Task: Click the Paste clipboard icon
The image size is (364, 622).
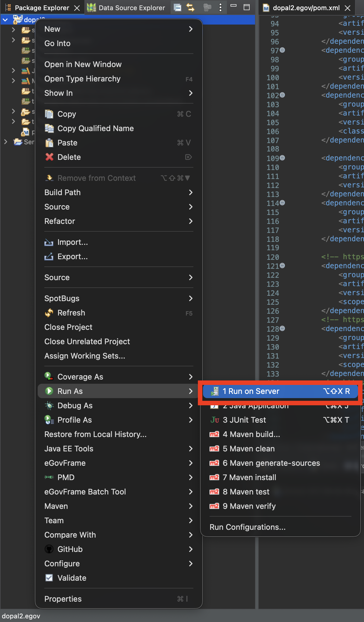Action: point(49,143)
